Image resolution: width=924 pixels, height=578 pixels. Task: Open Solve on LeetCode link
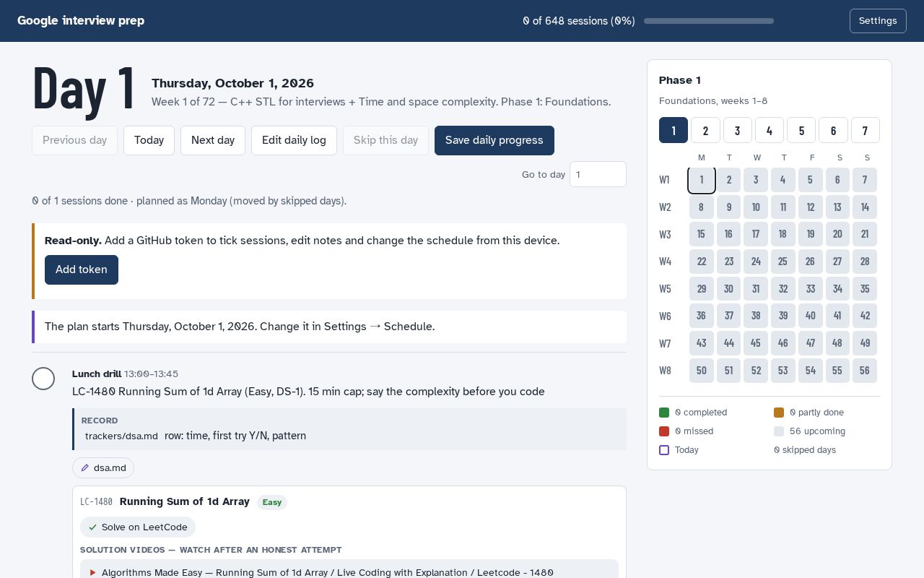click(x=138, y=527)
